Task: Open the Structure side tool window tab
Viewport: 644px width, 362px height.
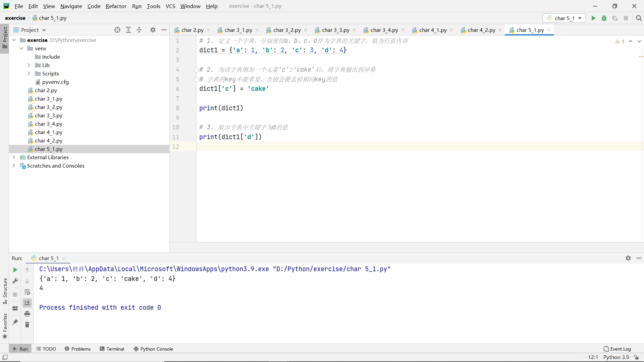Action: coord(5,291)
